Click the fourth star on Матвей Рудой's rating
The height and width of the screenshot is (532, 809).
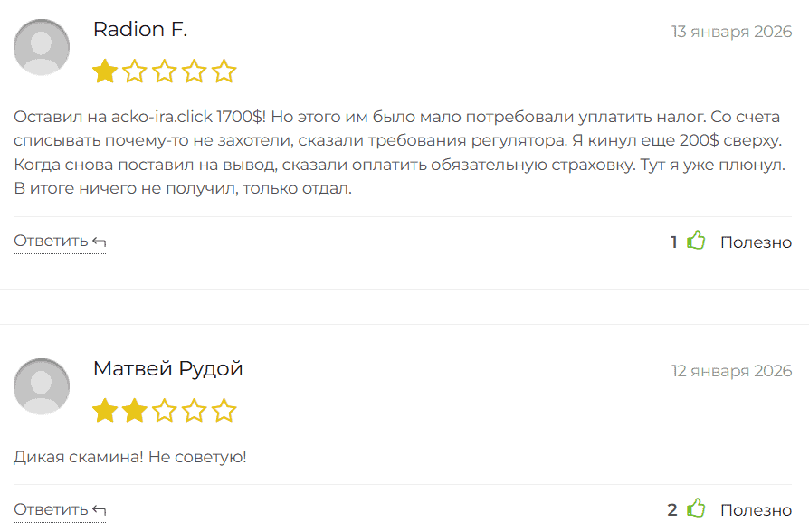[195, 410]
